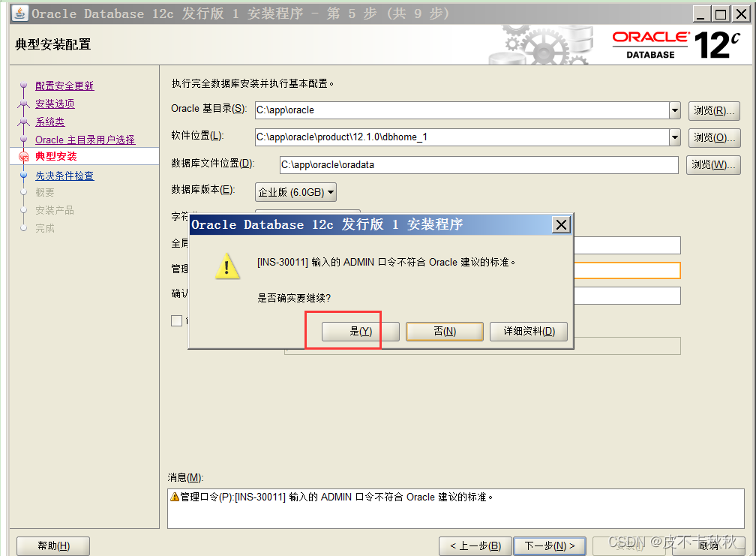Select the 典型安装 step in the sidebar

pyautogui.click(x=56, y=156)
